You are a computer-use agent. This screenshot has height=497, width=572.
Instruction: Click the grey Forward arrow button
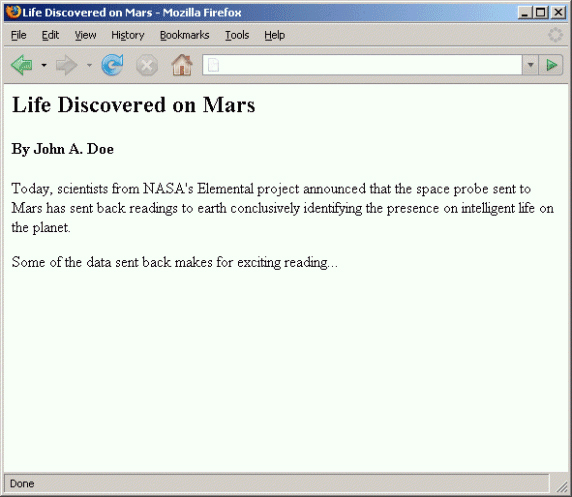(x=67, y=65)
